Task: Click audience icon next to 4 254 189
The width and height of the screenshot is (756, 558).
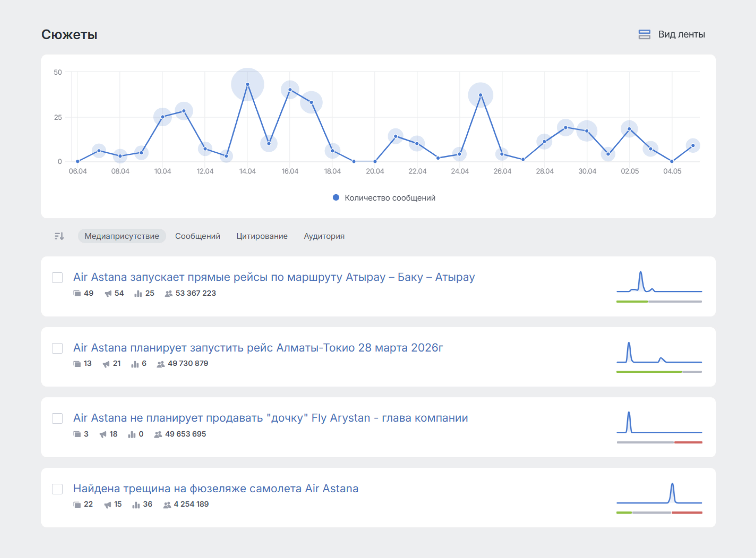Action: tap(167, 504)
